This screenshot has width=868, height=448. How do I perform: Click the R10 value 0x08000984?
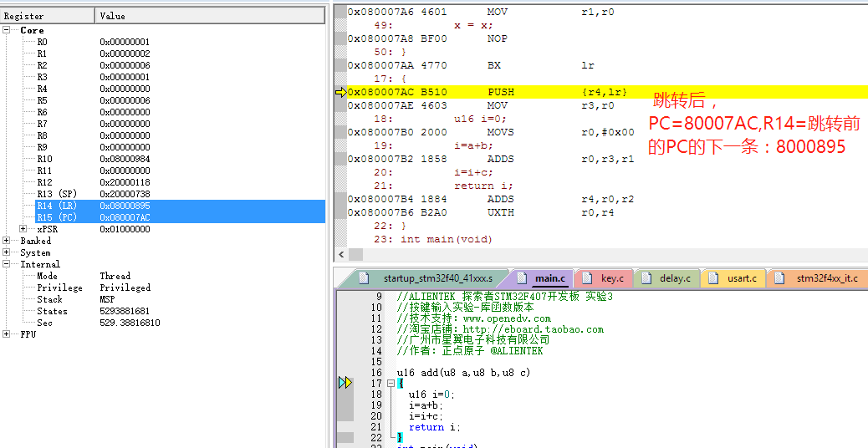tap(125, 159)
